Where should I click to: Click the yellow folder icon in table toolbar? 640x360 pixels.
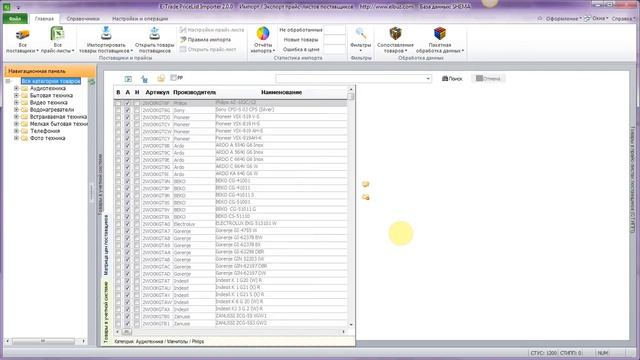click(x=161, y=78)
